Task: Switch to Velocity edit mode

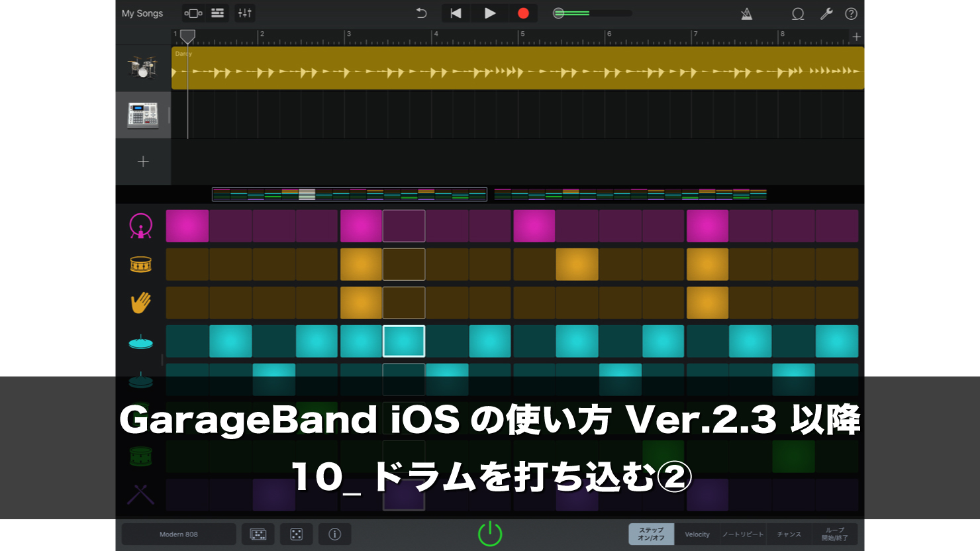Action: pos(697,534)
